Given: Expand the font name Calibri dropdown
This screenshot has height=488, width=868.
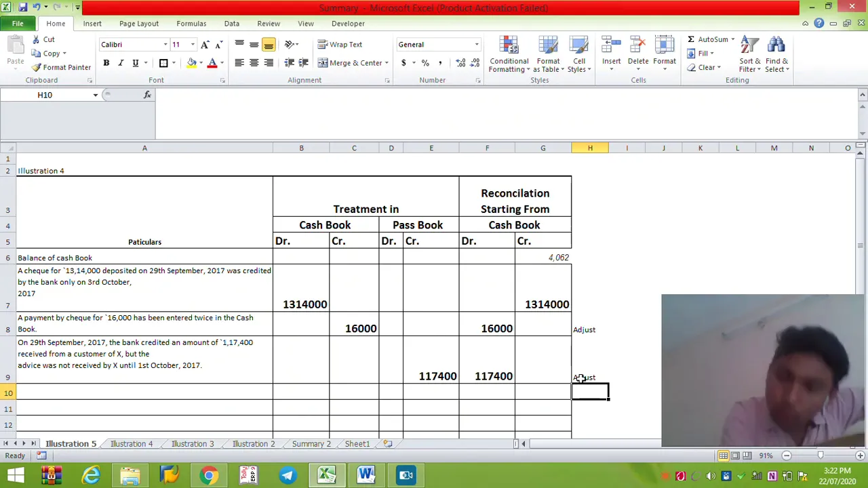Looking at the screenshot, I should (x=165, y=45).
